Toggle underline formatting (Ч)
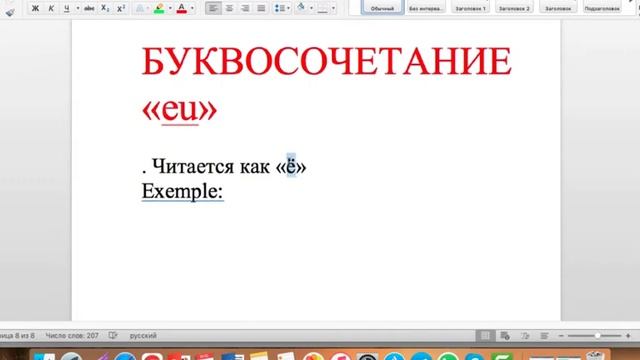640x360 pixels. point(67,8)
